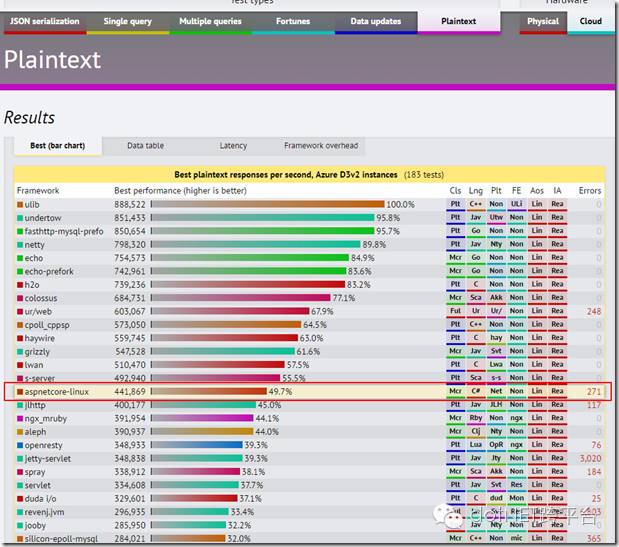Click aspnetcore-linux C# language tag
The height and width of the screenshot is (547, 619).
point(476,391)
